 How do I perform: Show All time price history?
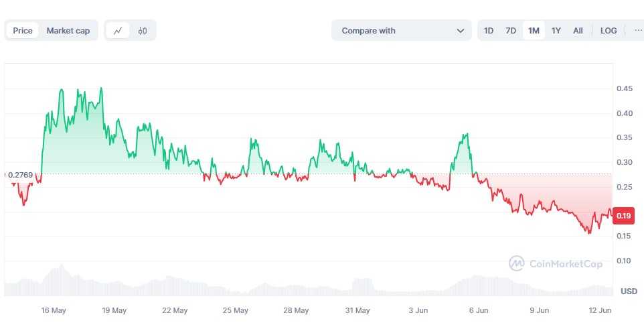pos(578,30)
